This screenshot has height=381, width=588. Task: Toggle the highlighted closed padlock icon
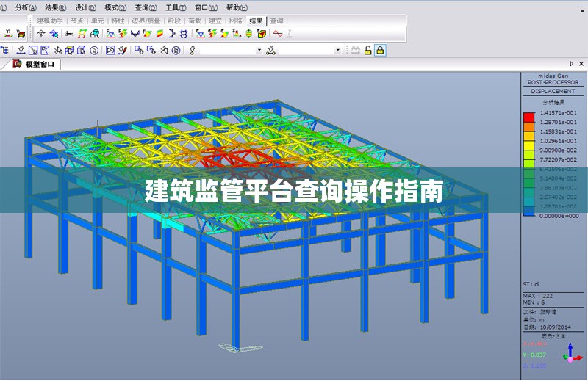380,50
